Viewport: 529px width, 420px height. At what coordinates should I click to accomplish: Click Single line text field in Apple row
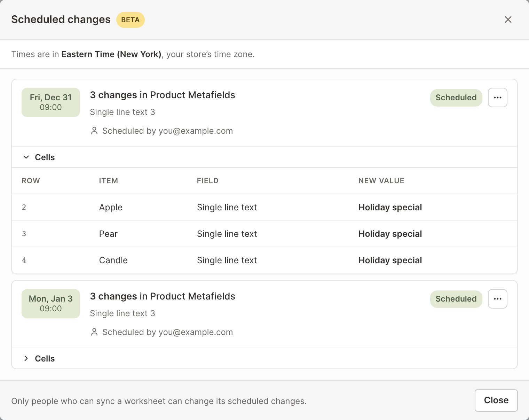[x=227, y=208]
